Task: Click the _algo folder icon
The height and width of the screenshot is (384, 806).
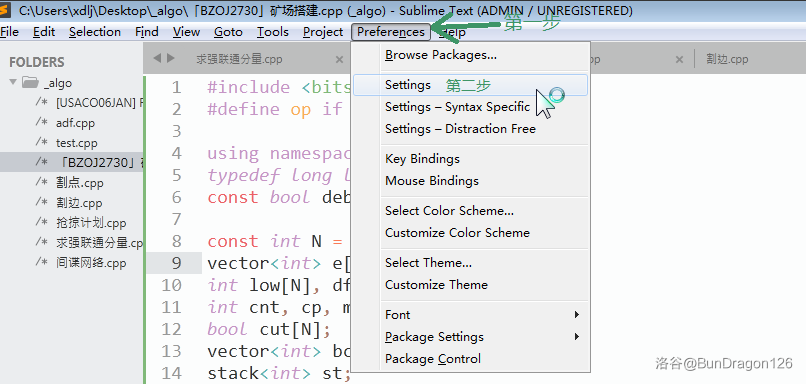Action: [x=30, y=82]
